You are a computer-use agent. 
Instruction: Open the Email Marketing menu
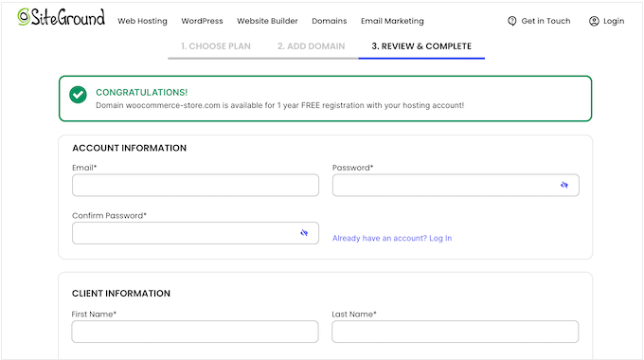pos(392,21)
